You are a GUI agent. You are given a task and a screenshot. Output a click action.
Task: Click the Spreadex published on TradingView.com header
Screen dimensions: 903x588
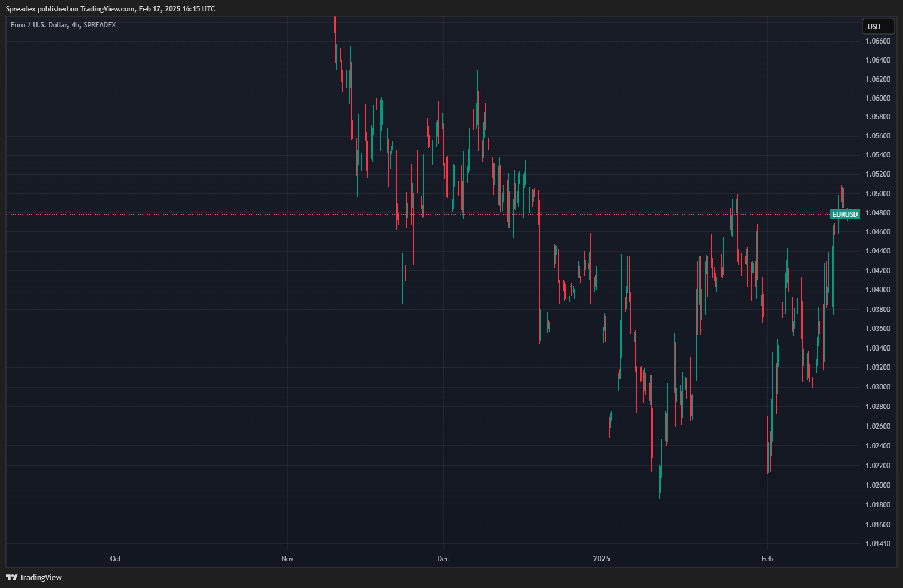point(110,9)
